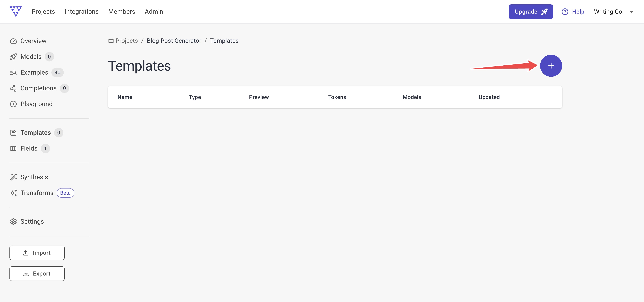Click the Models column header
Image resolution: width=644 pixels, height=302 pixels.
point(412,97)
